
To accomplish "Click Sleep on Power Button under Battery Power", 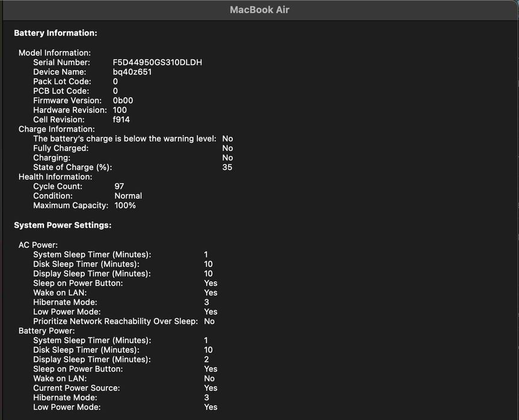I will point(78,369).
